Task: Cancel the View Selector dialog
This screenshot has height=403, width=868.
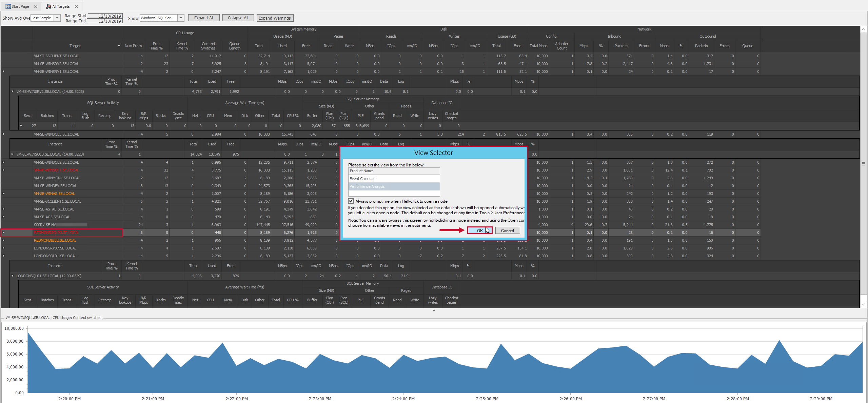Action: [x=507, y=230]
